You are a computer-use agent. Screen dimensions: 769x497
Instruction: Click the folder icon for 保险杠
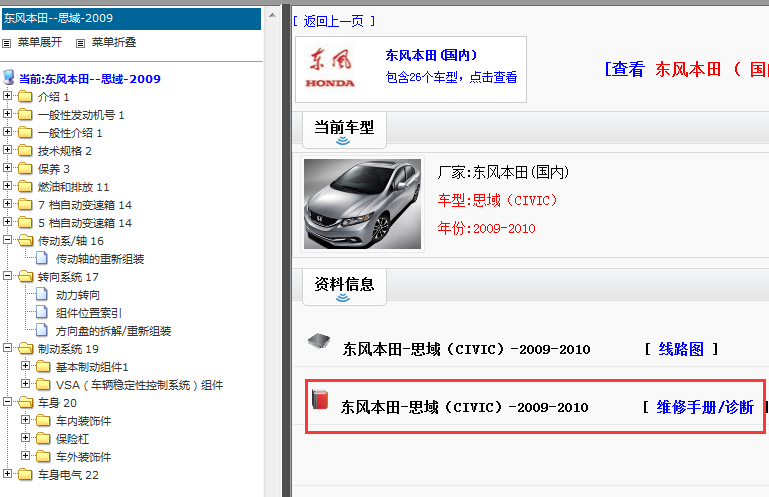click(x=43, y=439)
